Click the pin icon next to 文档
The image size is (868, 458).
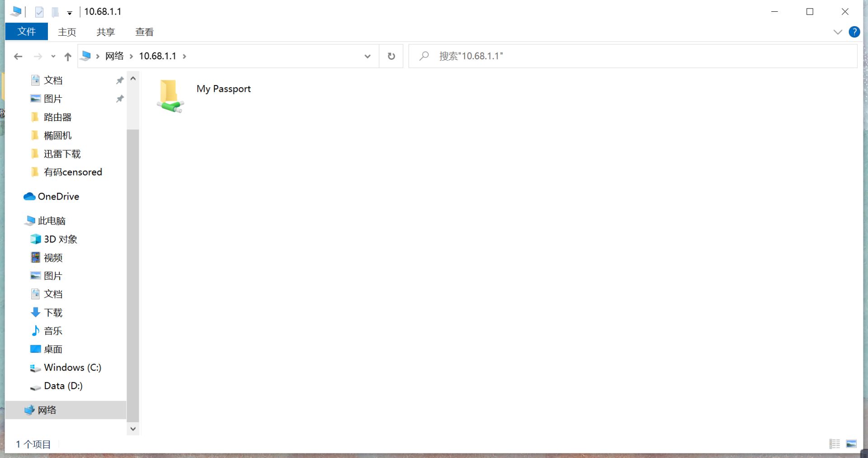click(120, 81)
